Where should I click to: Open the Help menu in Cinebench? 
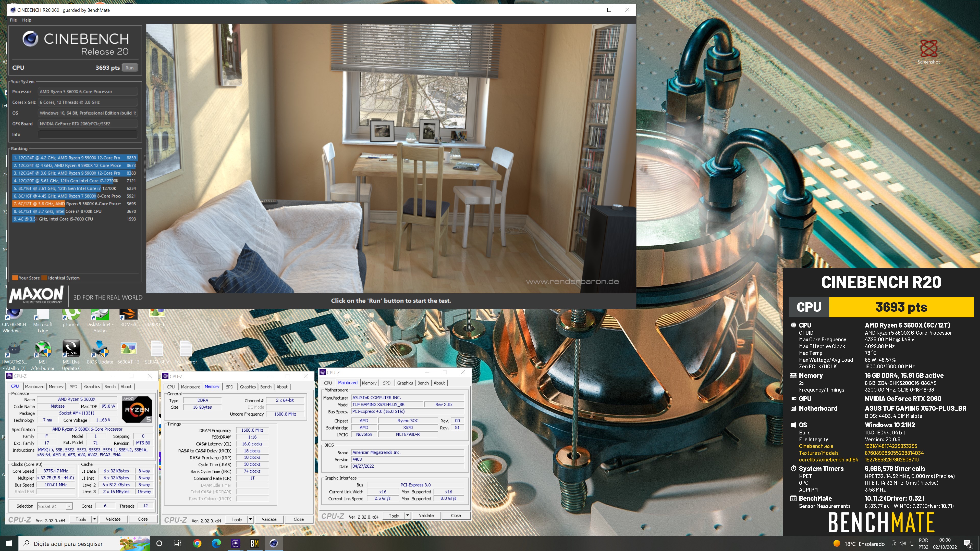click(27, 20)
